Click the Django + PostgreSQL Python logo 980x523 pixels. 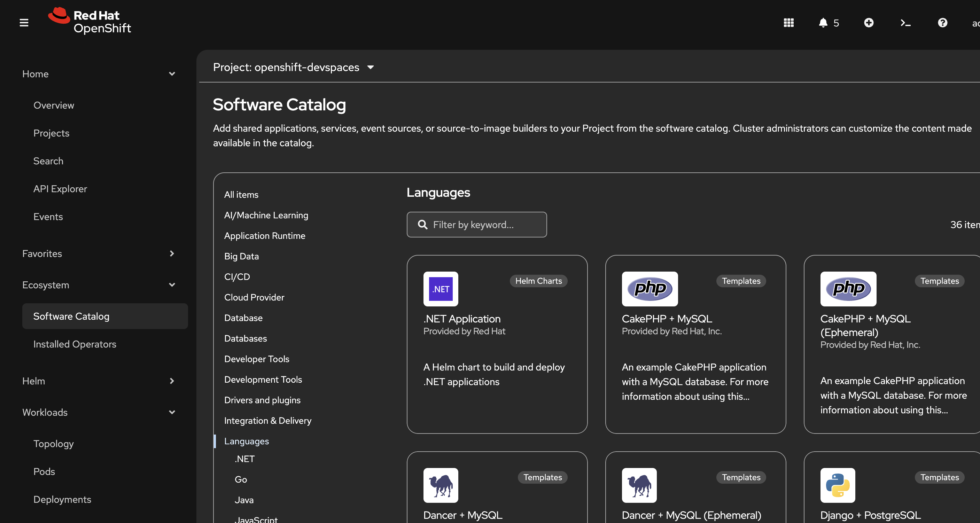(x=837, y=485)
